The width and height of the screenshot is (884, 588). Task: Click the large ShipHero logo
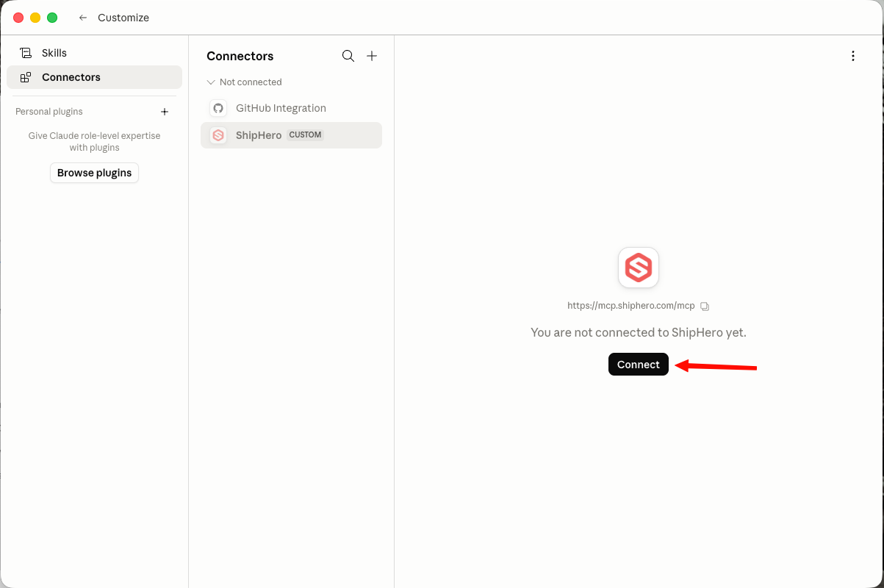[639, 268]
